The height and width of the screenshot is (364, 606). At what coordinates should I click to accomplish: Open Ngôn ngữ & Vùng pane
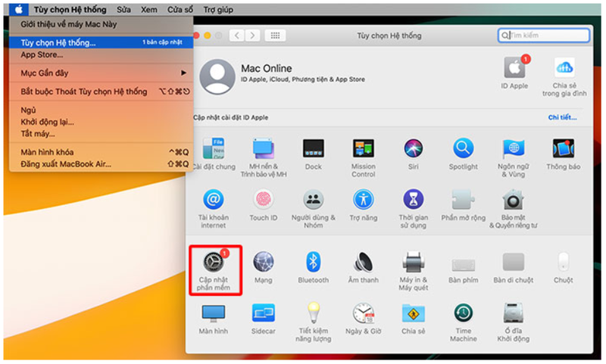(x=514, y=149)
